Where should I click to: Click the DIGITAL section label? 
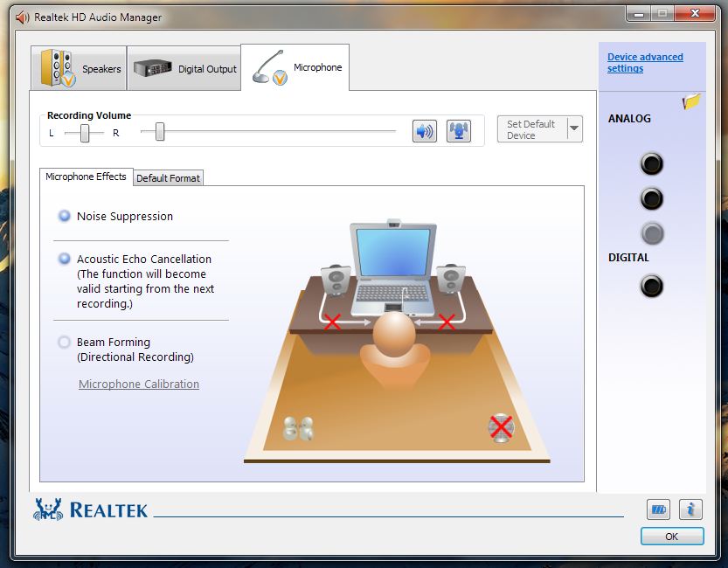tap(628, 258)
